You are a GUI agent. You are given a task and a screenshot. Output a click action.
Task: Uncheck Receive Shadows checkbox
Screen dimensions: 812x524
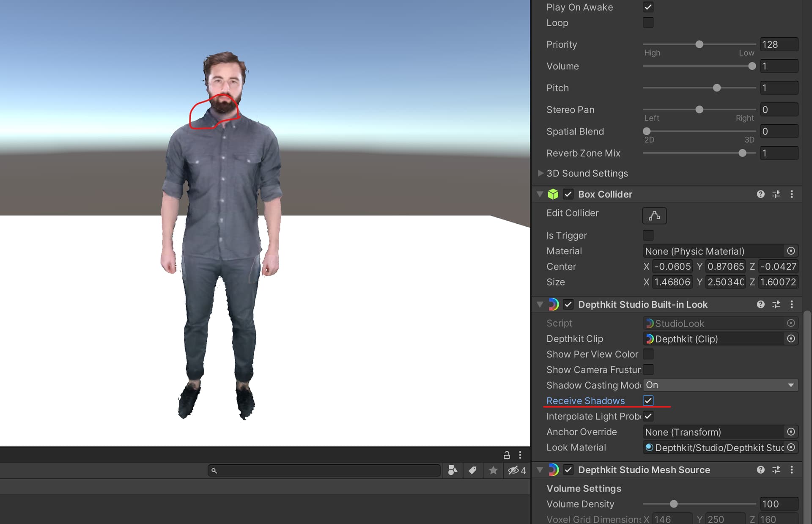pyautogui.click(x=648, y=401)
